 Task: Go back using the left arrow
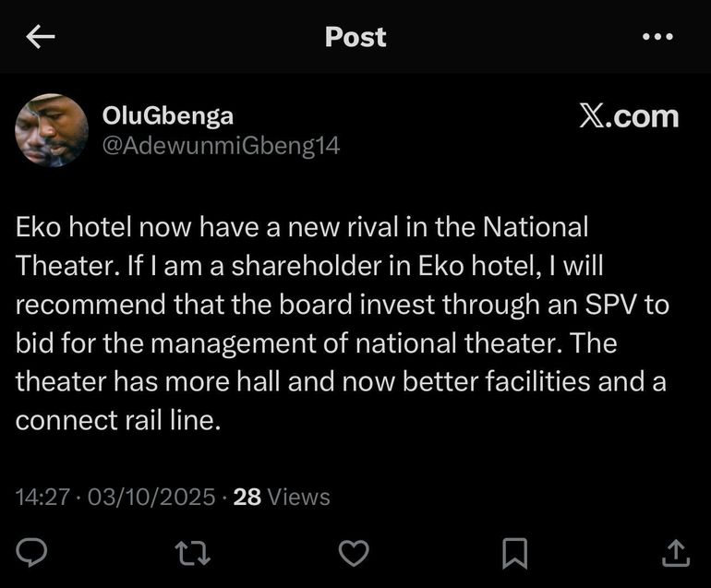click(x=41, y=37)
